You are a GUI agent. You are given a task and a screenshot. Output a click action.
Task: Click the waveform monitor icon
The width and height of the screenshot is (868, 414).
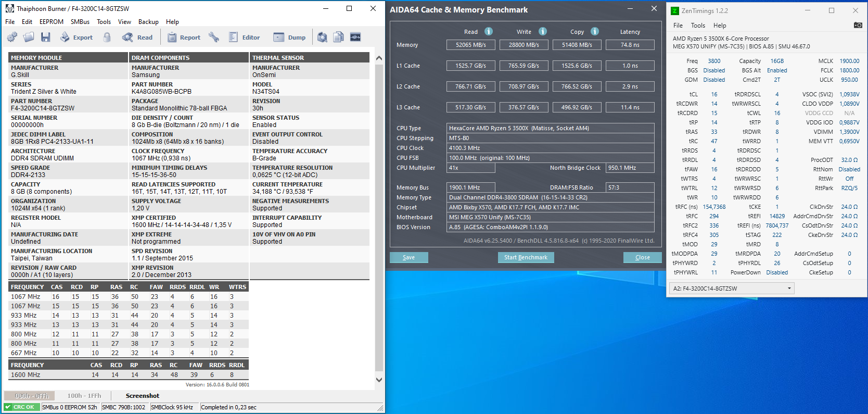355,37
